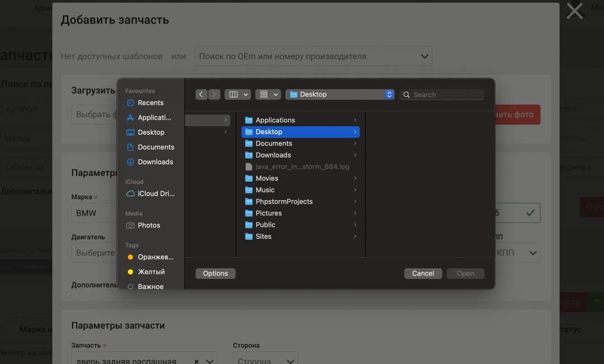Expand the Applications folder chevron
The image size is (604, 364).
pos(355,120)
